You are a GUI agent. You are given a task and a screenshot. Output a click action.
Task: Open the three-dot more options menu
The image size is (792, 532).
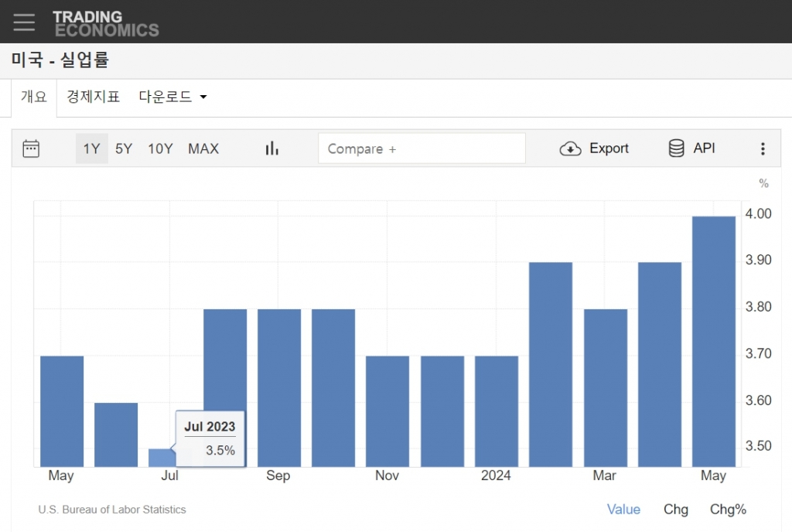(763, 148)
